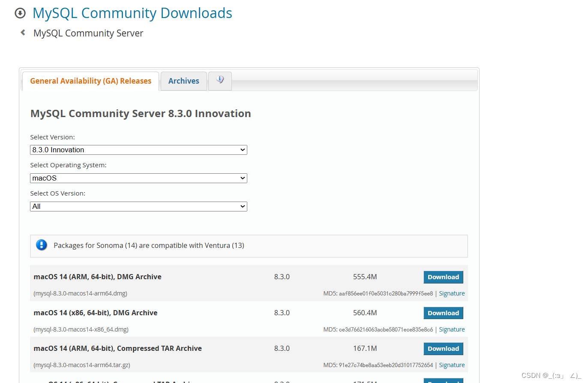
Task: Open the Select OS Version dropdown
Action: [138, 206]
